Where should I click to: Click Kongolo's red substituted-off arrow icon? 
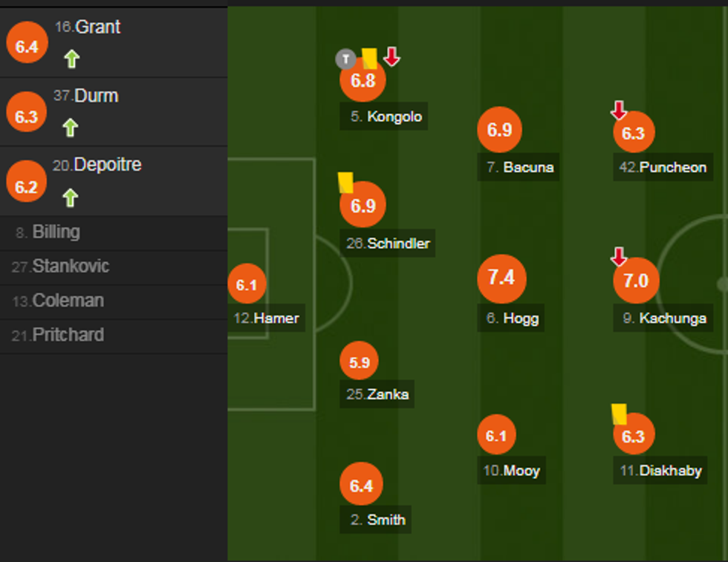[x=392, y=56]
